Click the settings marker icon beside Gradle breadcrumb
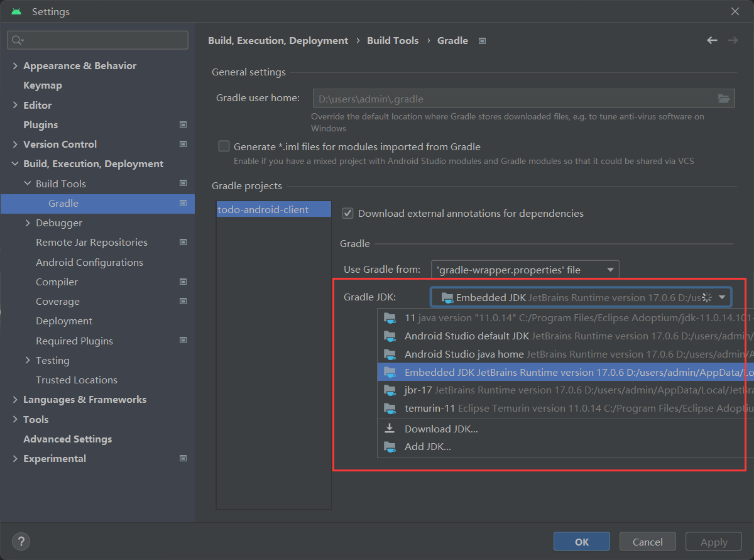The width and height of the screenshot is (754, 560). coord(481,40)
